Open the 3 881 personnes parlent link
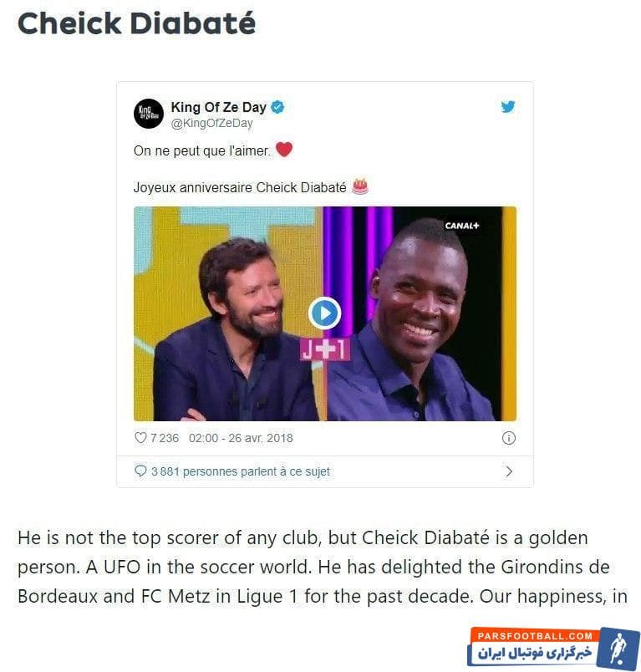The width and height of the screenshot is (641, 672). click(241, 471)
